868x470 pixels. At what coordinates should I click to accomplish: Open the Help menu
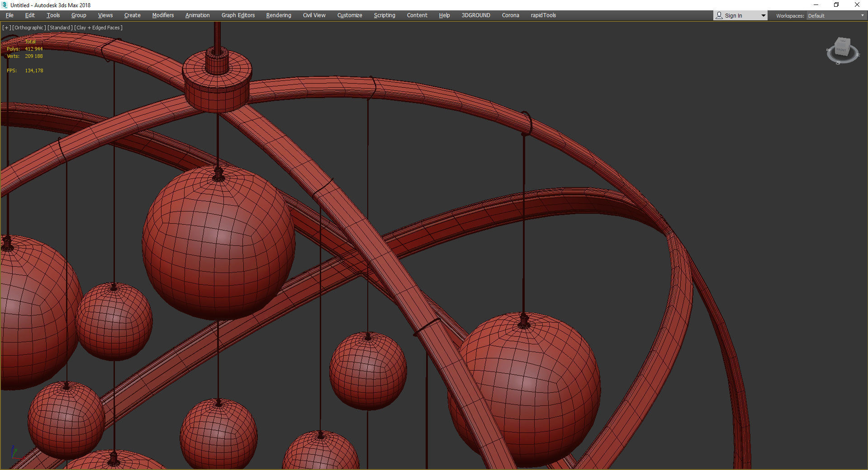coord(444,15)
